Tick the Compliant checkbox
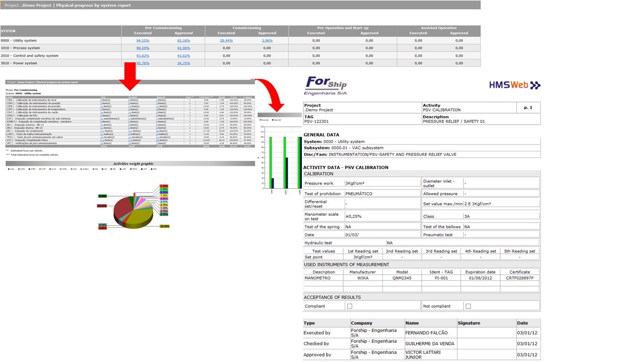Screen dimensions: 644x362 click(x=349, y=306)
